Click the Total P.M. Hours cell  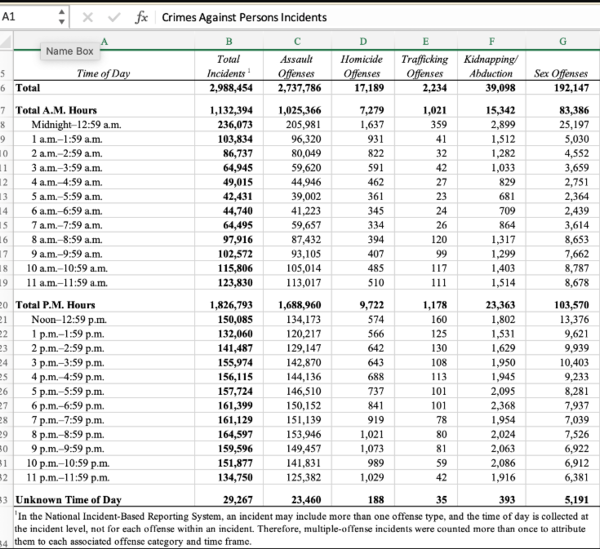55,303
